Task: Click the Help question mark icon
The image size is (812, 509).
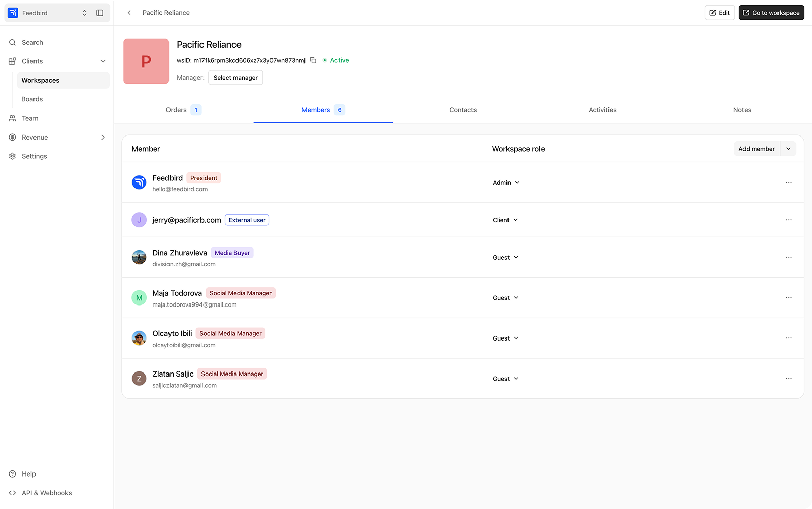Action: click(13, 474)
